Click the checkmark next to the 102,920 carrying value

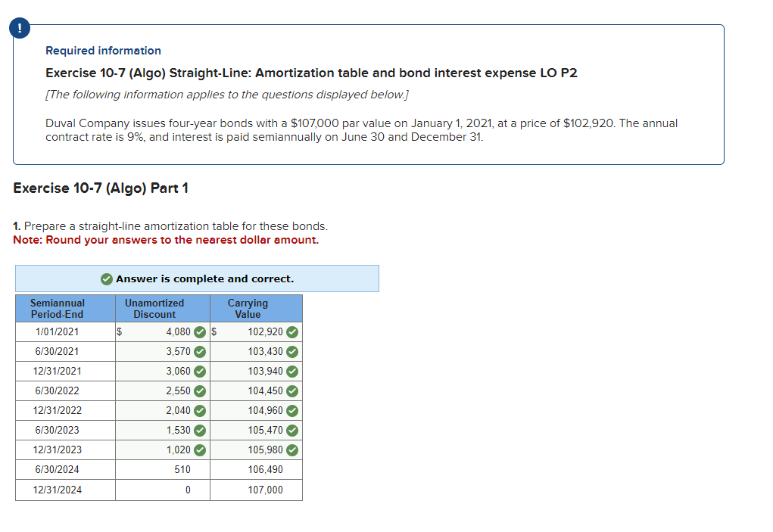(294, 331)
